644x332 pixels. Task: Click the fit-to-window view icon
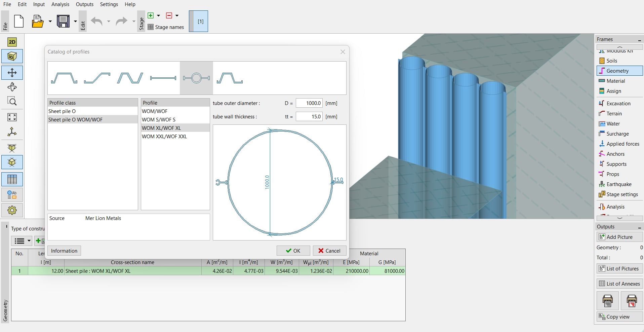12,117
